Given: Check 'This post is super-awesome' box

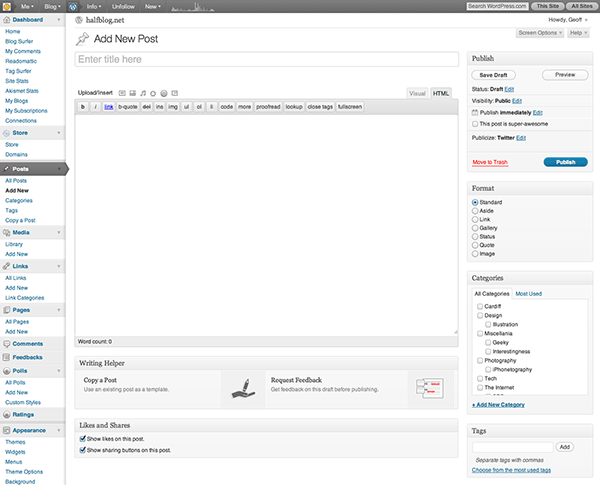Looking at the screenshot, I should pos(475,123).
